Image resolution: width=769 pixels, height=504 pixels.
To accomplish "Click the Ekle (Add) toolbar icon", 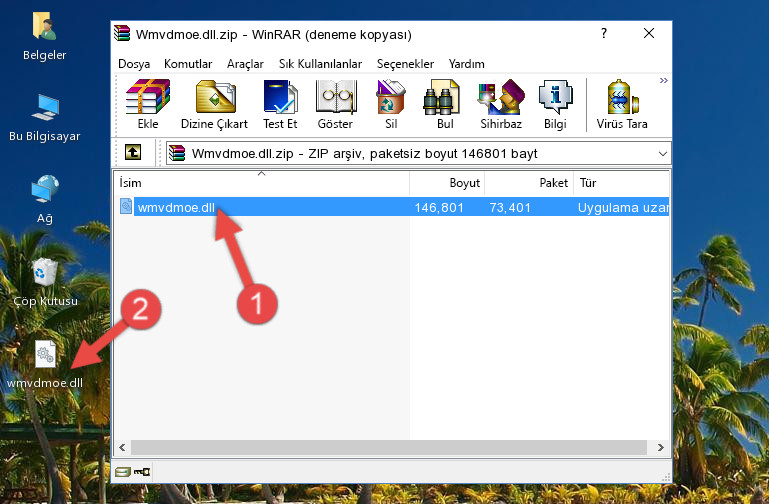I will tap(148, 104).
